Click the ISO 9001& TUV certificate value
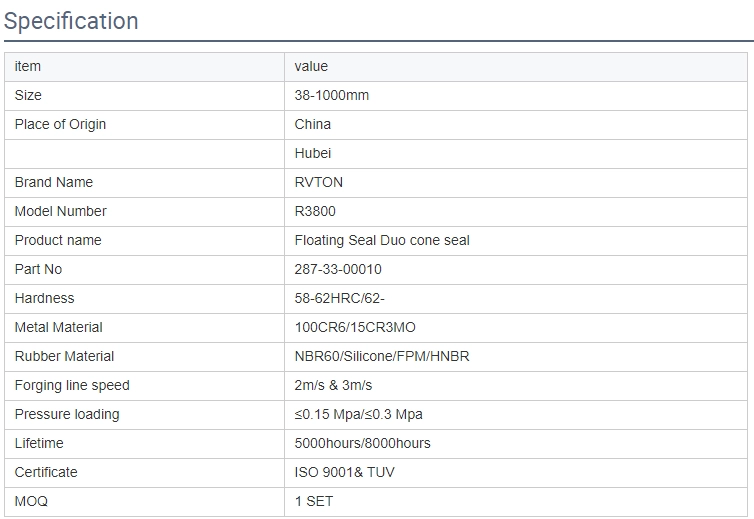This screenshot has height=519, width=754. [344, 472]
